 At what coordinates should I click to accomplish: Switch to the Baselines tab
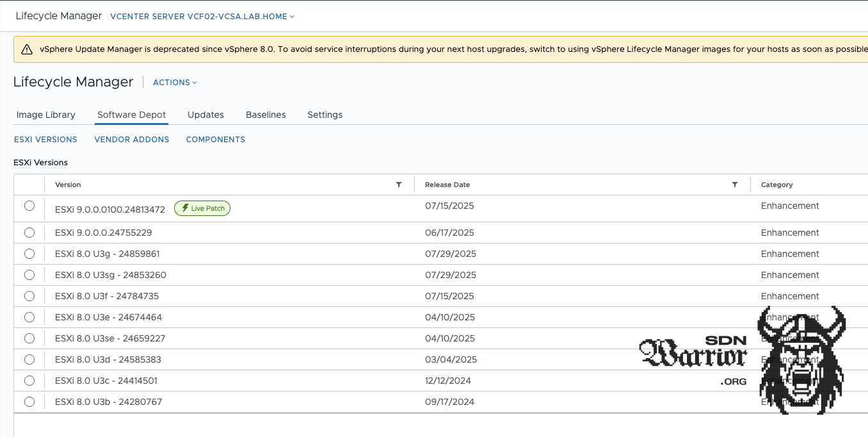266,115
